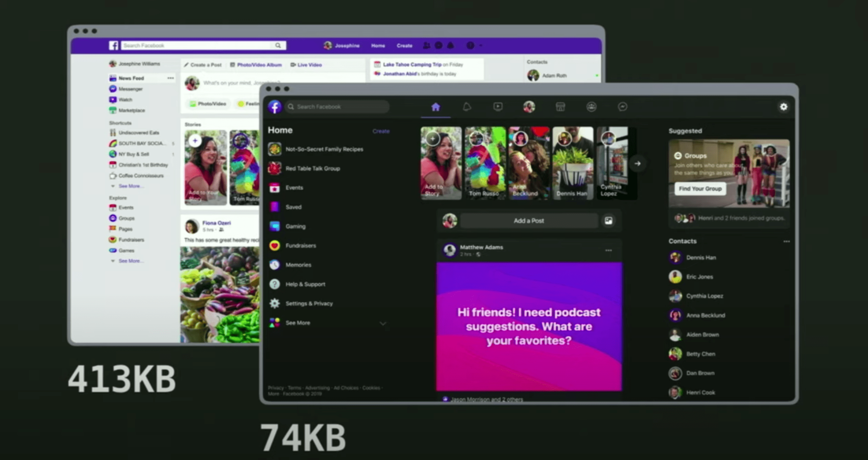Open Saved items from the sidebar
Image resolution: width=868 pixels, height=460 pixels.
coord(294,207)
